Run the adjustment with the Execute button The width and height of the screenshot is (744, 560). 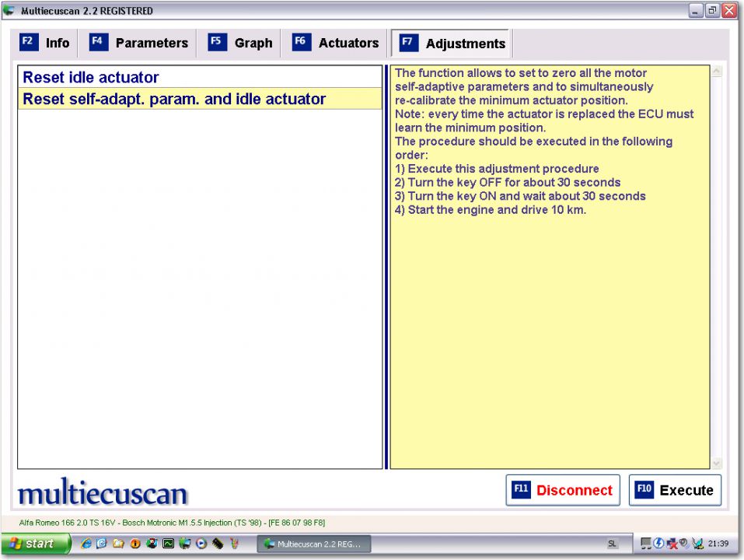point(675,490)
